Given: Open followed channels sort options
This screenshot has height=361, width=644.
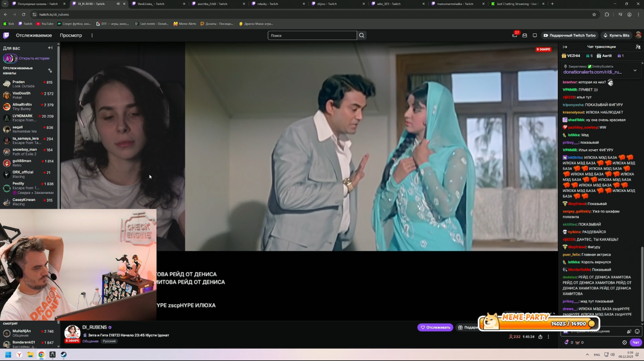Looking at the screenshot, I should 50,71.
